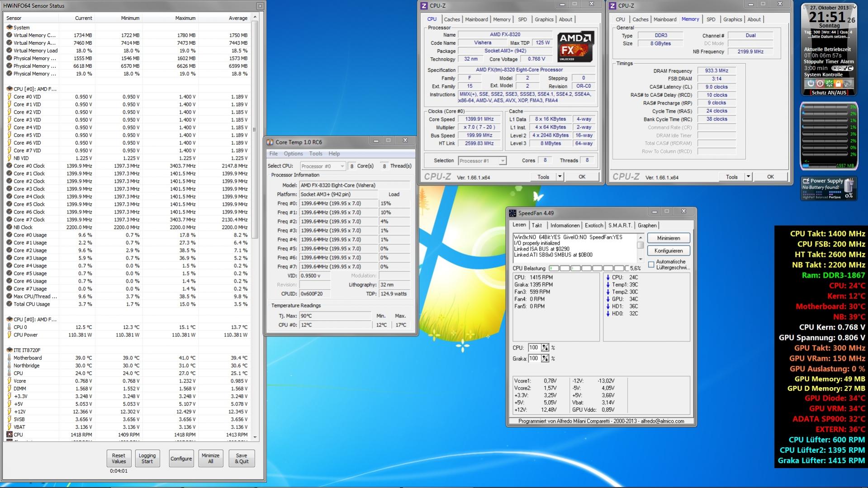Open the Options menu in Core Temp
Image resolution: width=868 pixels, height=488 pixels.
(293, 154)
